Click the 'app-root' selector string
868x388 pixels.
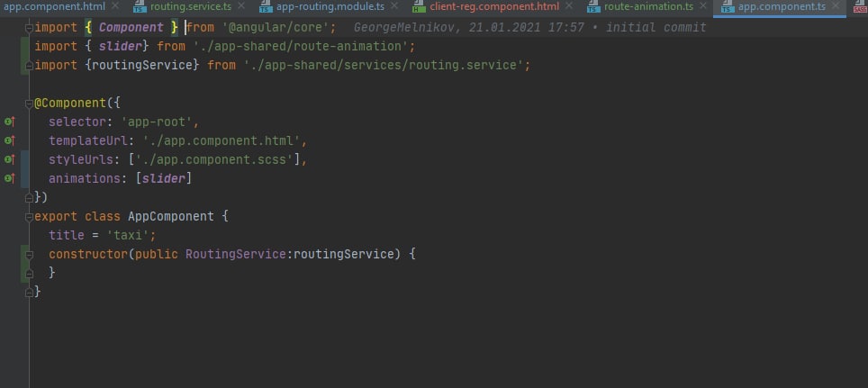[156, 122]
